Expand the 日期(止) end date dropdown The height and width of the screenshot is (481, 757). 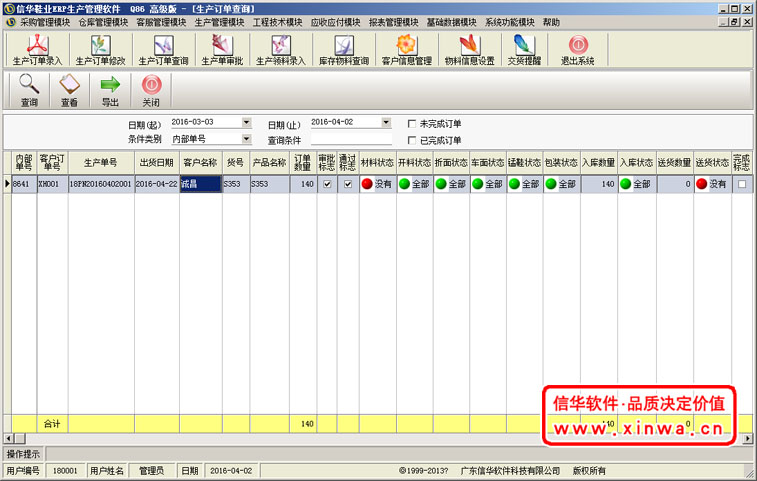(x=386, y=123)
